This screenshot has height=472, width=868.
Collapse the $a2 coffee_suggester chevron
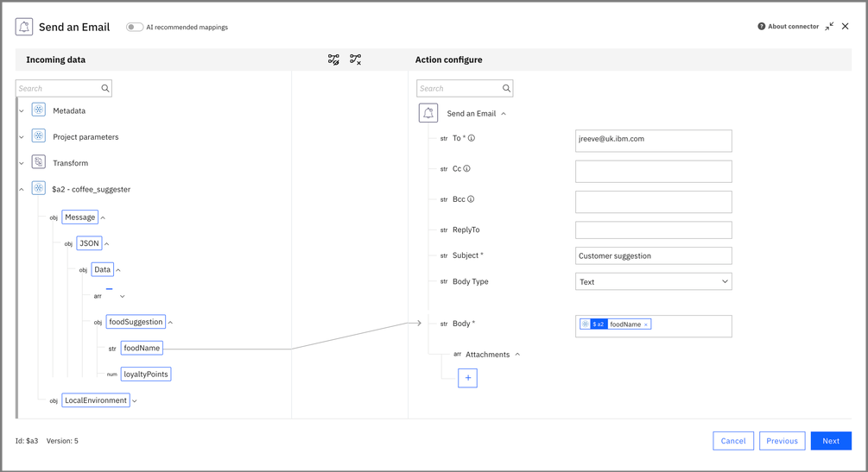pos(22,189)
